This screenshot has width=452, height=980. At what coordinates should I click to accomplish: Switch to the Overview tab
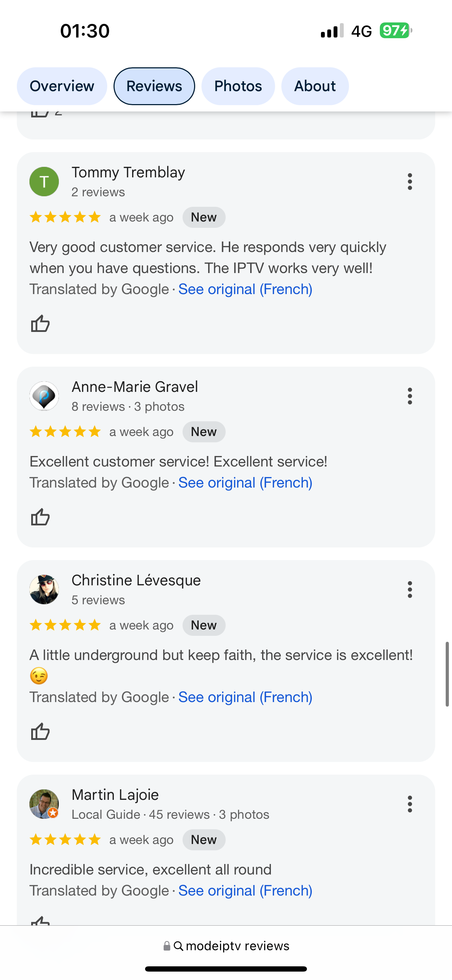click(x=62, y=86)
